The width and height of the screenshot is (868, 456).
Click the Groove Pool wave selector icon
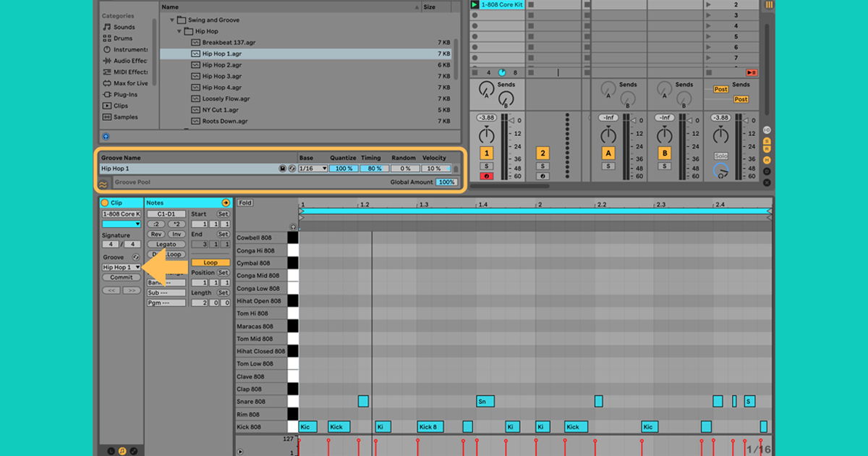click(104, 183)
